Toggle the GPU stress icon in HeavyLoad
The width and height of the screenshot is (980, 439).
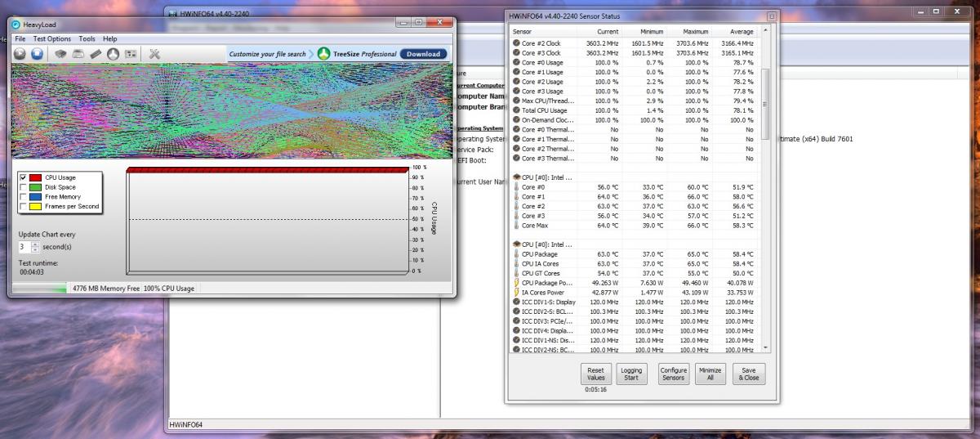pyautogui.click(x=130, y=53)
